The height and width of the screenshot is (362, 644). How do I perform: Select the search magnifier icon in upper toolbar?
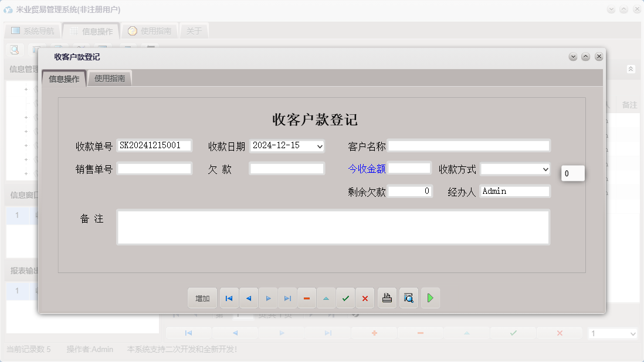pyautogui.click(x=13, y=49)
